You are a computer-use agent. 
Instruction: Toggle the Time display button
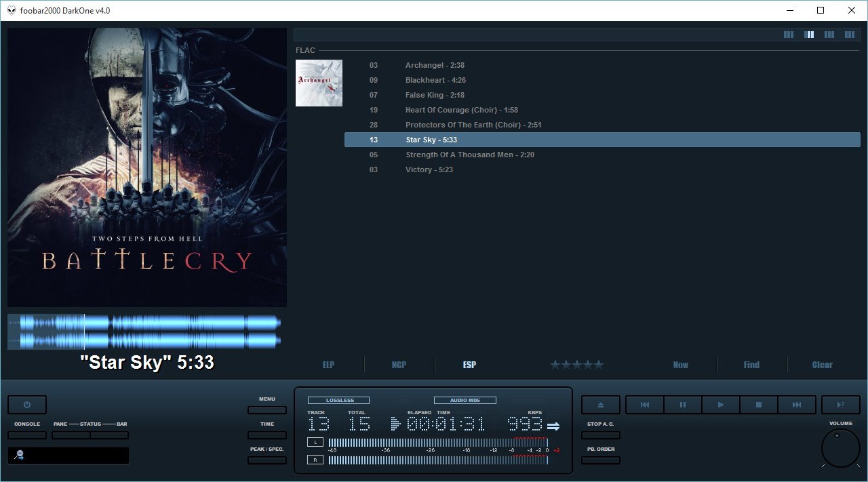[267, 435]
